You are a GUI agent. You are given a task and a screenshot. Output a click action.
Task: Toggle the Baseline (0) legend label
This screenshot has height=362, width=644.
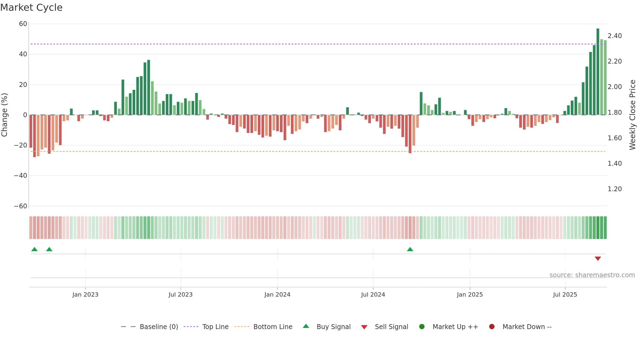[159, 327]
